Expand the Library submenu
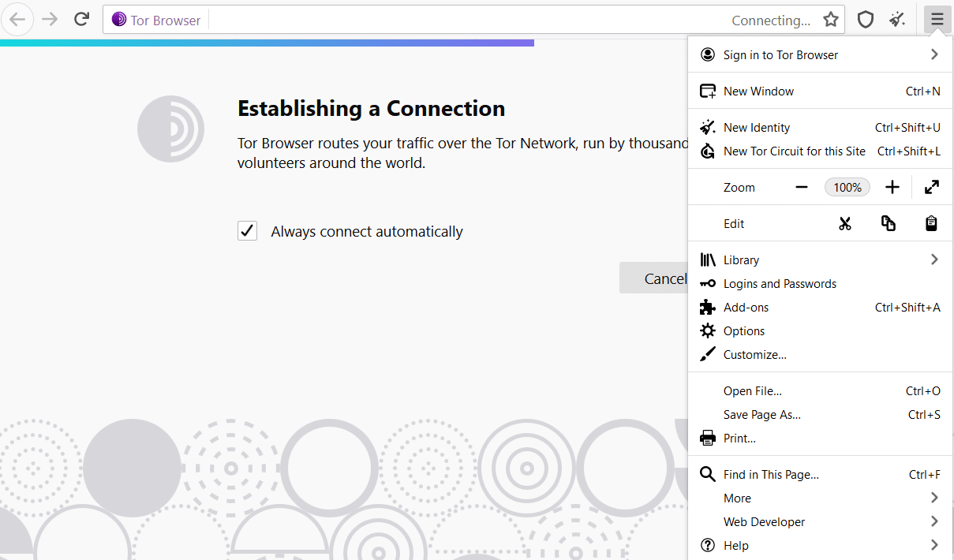 coord(934,260)
